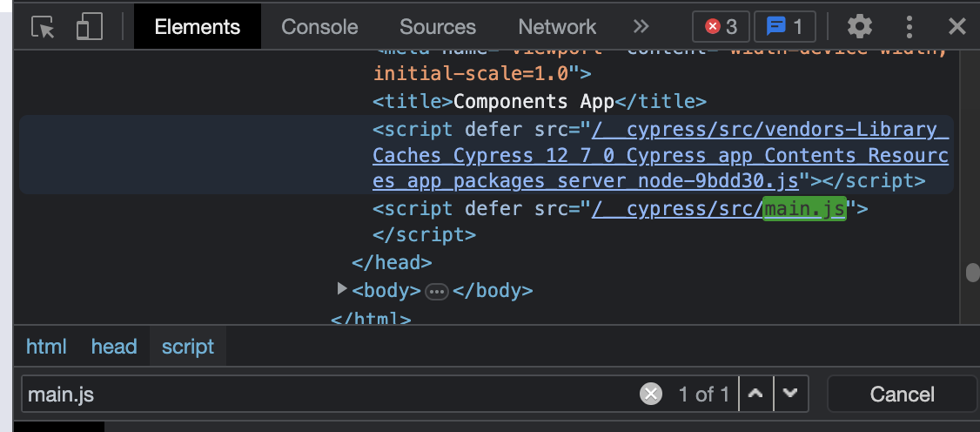Viewport: 980px width, 432px height.
Task: Open the 1 issue message counter
Action: click(x=784, y=27)
